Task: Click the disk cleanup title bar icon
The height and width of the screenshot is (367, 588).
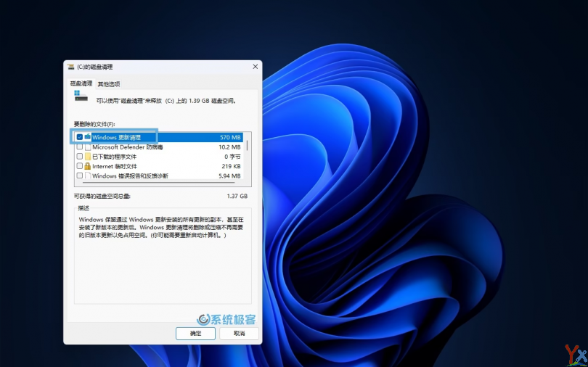Action: (71, 67)
